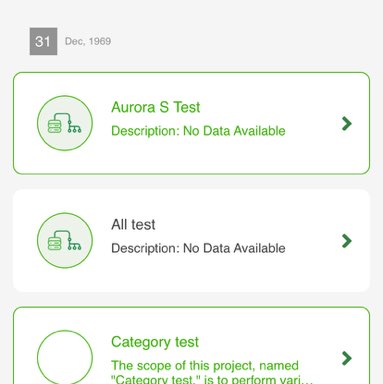Click the Dec, 1969 date label
Image resolution: width=383 pixels, height=384 pixels.
click(88, 41)
